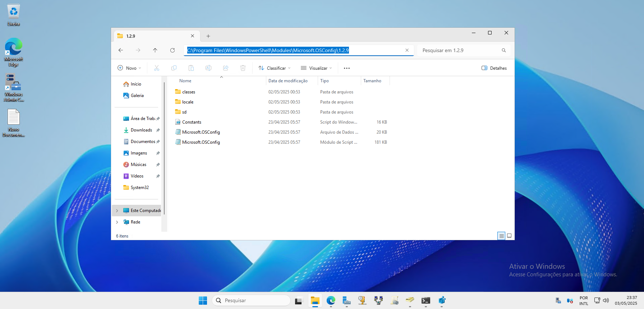Open Início in the navigation pane
This screenshot has width=644, height=309.
coord(136,84)
